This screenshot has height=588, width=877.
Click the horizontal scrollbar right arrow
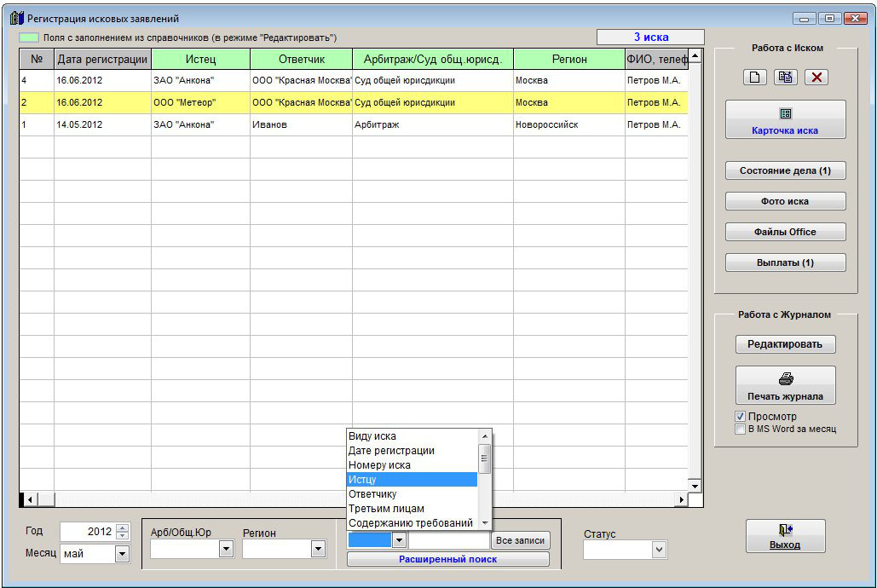(681, 499)
